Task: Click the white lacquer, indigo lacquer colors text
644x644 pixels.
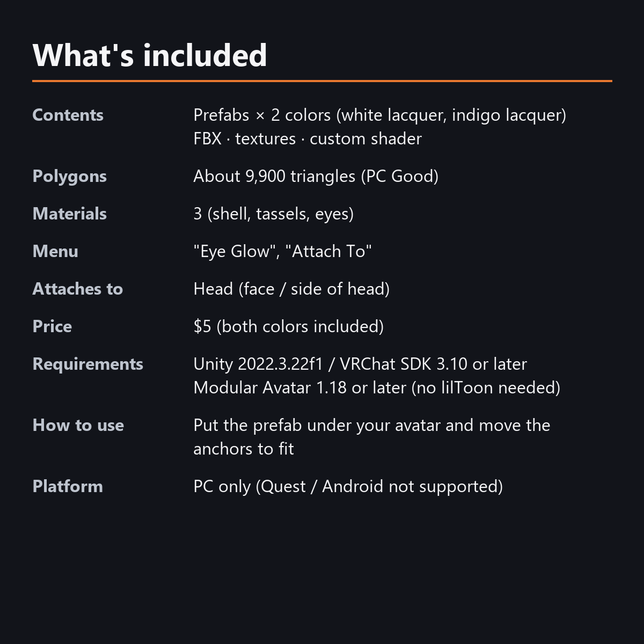Action: [x=380, y=115]
